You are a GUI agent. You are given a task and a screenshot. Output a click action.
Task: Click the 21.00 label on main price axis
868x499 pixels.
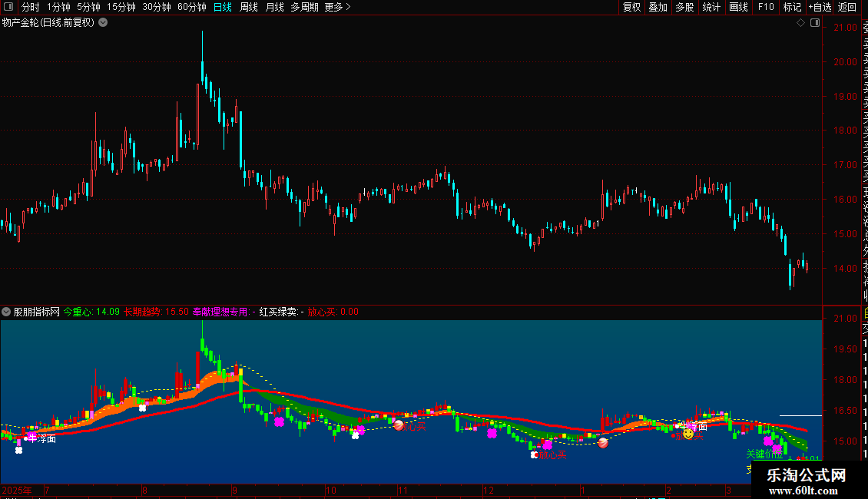[845, 28]
